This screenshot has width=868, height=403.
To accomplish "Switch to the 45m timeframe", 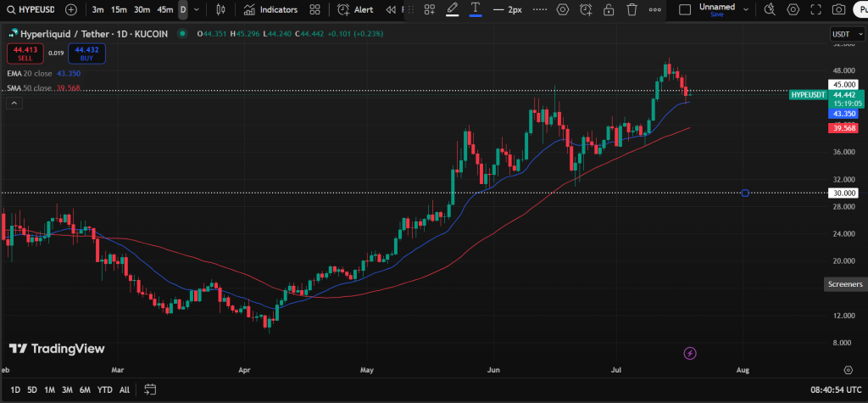I will 165,9.
